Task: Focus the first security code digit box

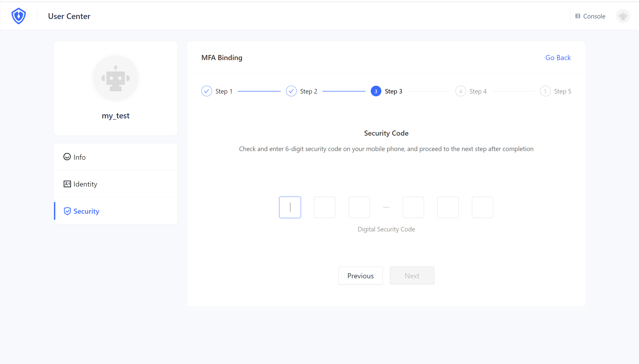Action: coord(290,207)
